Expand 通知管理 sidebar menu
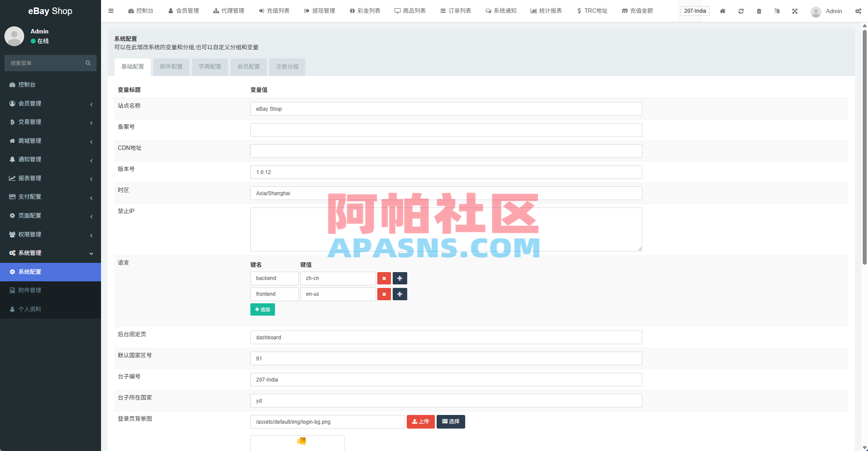Image resolution: width=868 pixels, height=451 pixels. (51, 159)
